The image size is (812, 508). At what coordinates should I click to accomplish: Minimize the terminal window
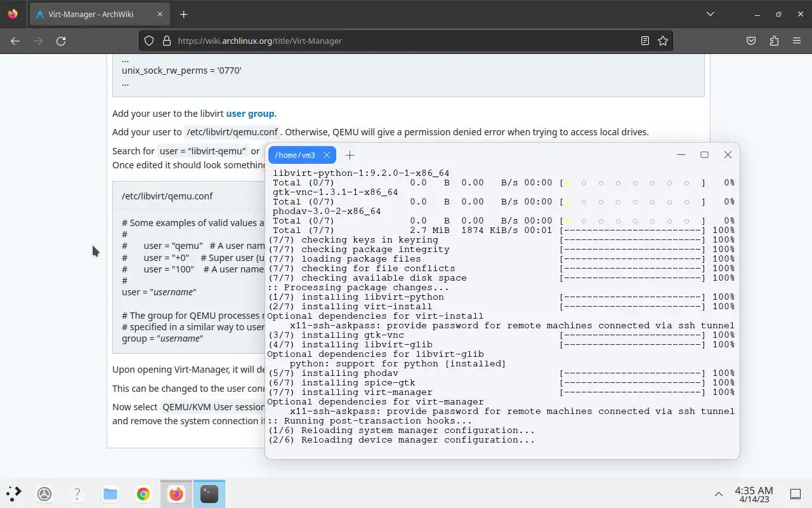click(x=681, y=154)
